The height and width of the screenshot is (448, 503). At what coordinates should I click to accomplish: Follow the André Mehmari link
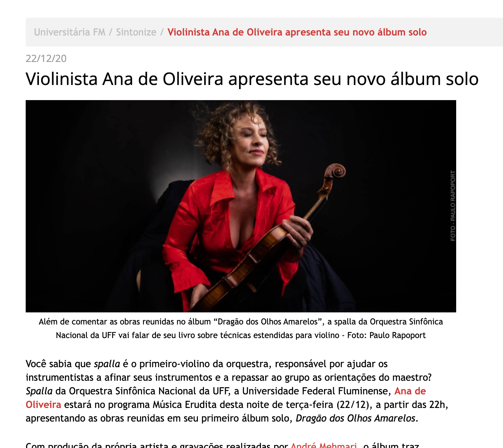click(x=324, y=445)
